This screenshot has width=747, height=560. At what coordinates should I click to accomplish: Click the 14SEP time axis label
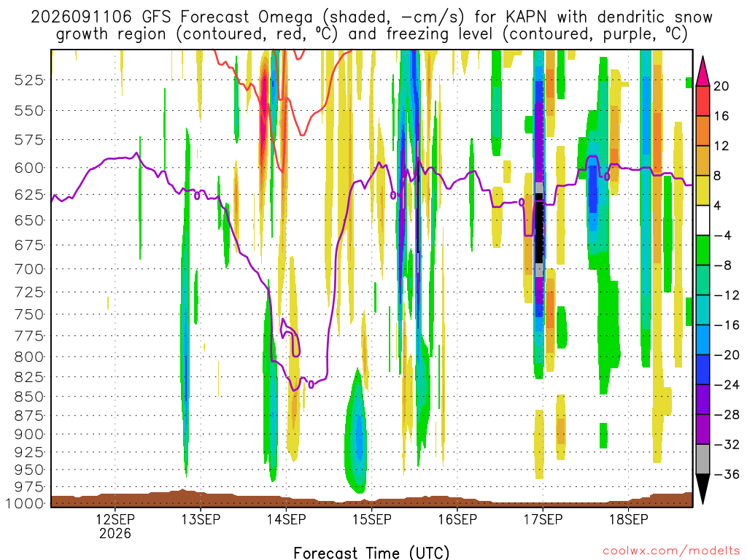pyautogui.click(x=286, y=519)
